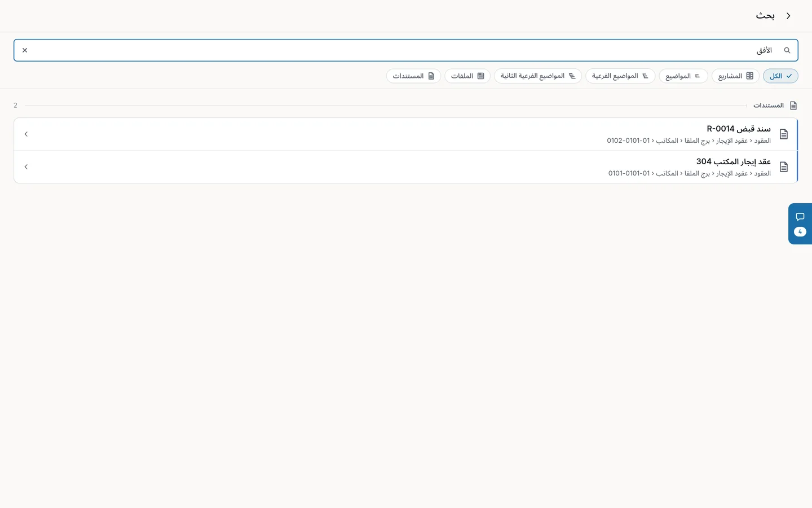Filter results by المواضيع الفرعية
812x508 pixels.
click(620, 76)
